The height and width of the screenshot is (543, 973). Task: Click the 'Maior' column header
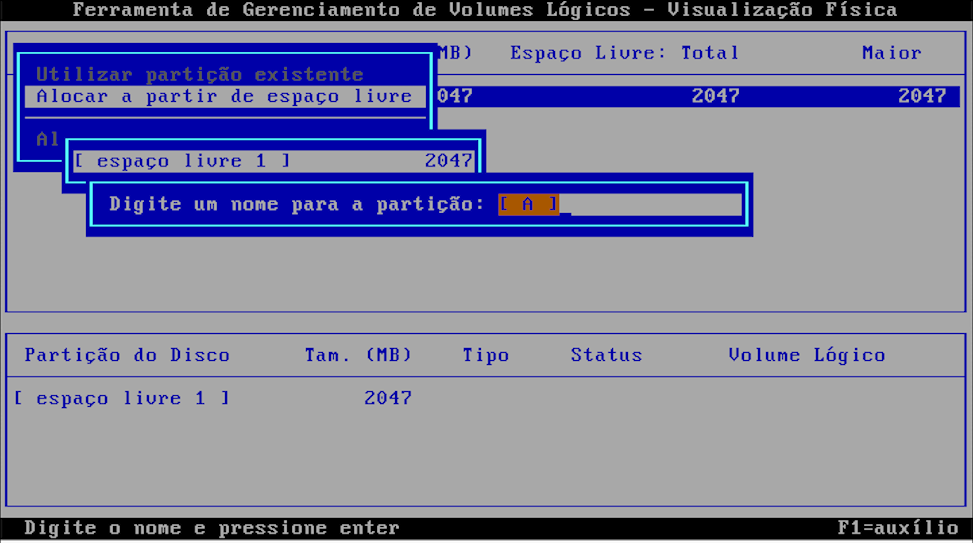[x=891, y=53]
